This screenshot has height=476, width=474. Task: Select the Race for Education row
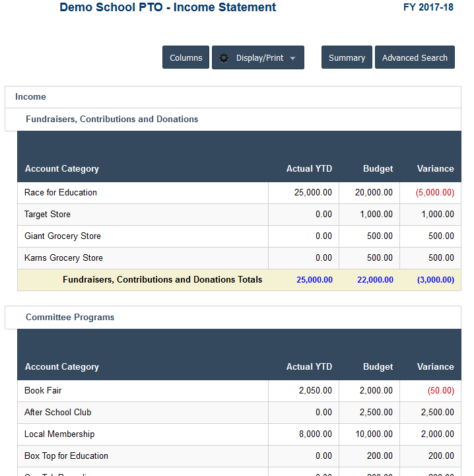(x=239, y=193)
